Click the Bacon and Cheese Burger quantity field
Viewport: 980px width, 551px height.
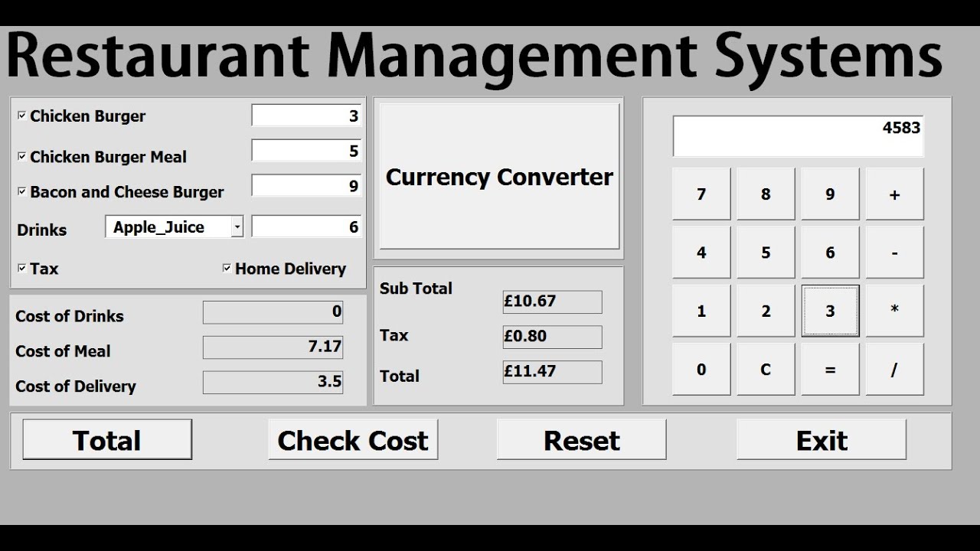pos(306,186)
